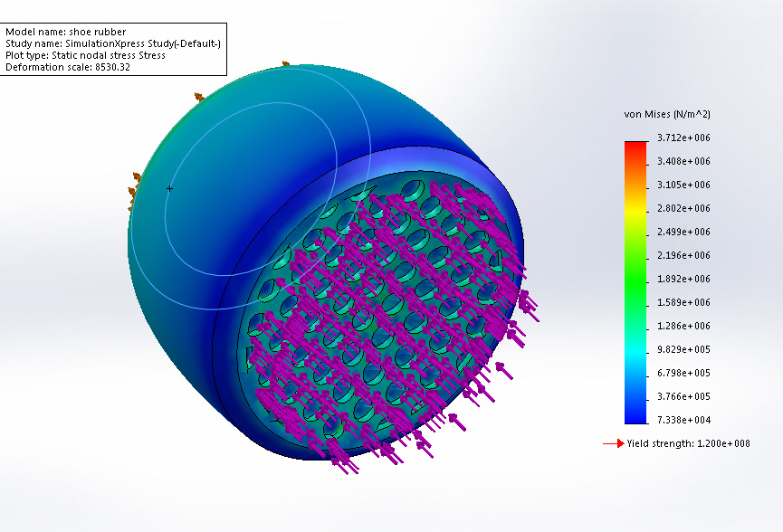Click the red yield strength arrow marker
The width and height of the screenshot is (783, 532).
613,443
